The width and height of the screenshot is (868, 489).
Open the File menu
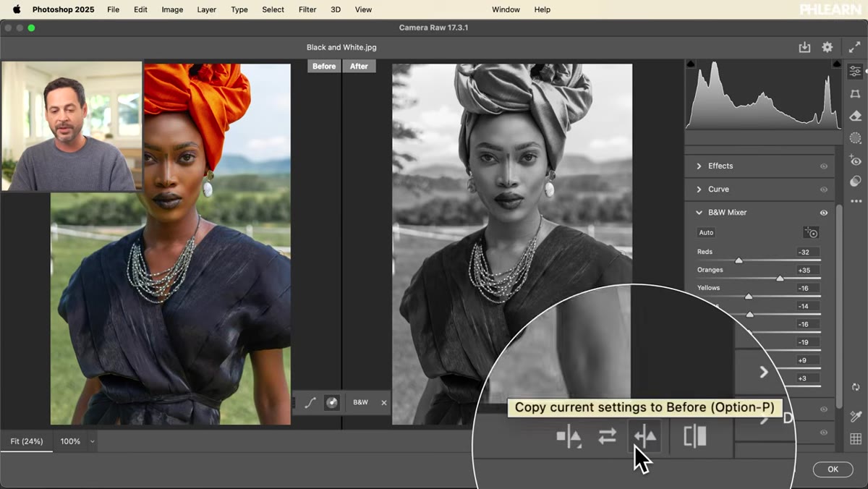point(113,9)
